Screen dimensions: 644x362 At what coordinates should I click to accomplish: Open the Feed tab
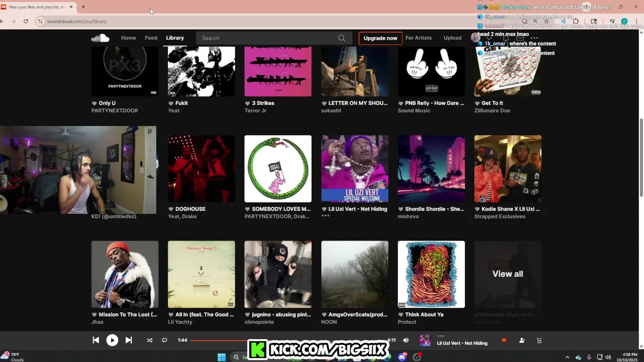pos(151,38)
